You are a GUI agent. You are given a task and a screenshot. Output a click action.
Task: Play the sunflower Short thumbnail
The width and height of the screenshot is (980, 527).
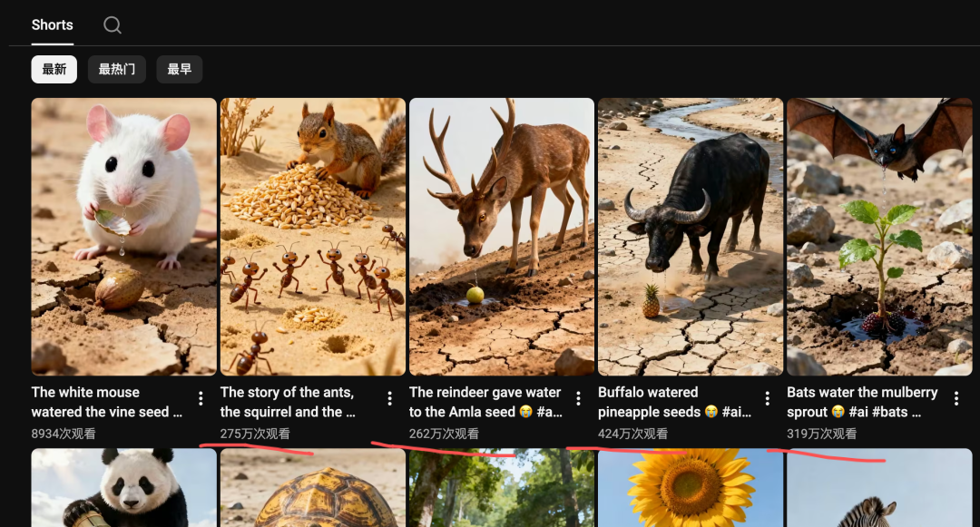(691, 488)
